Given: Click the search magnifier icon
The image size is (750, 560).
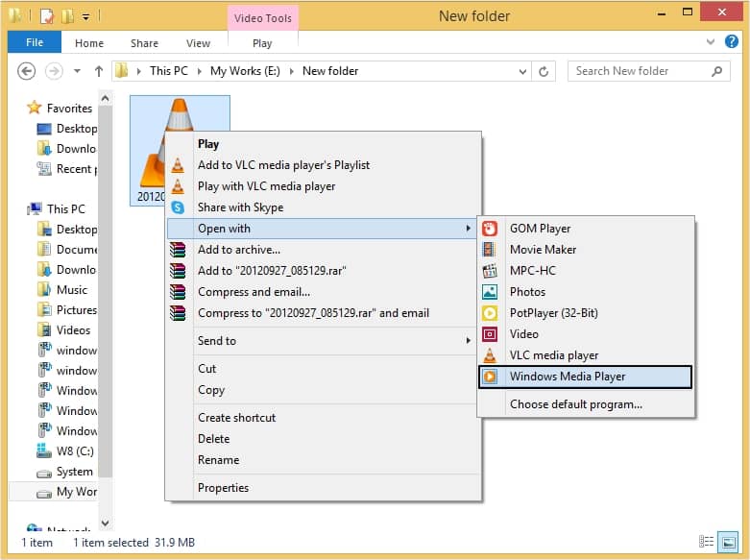Looking at the screenshot, I should (x=716, y=71).
